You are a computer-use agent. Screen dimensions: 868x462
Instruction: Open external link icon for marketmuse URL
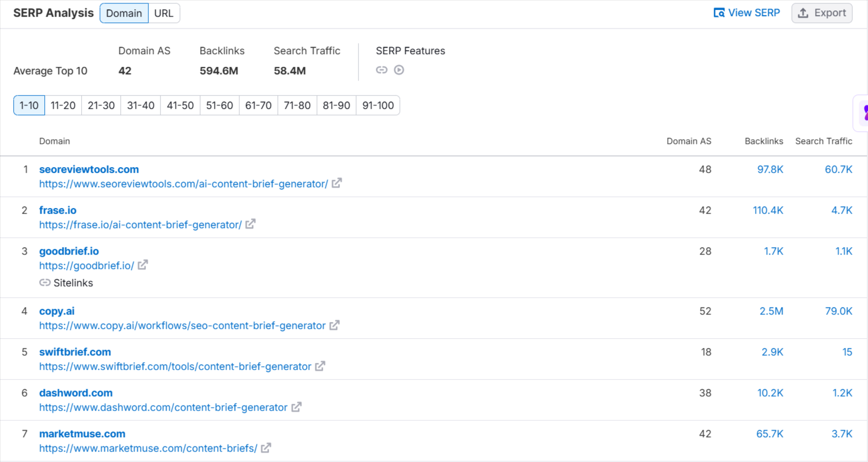pos(266,448)
